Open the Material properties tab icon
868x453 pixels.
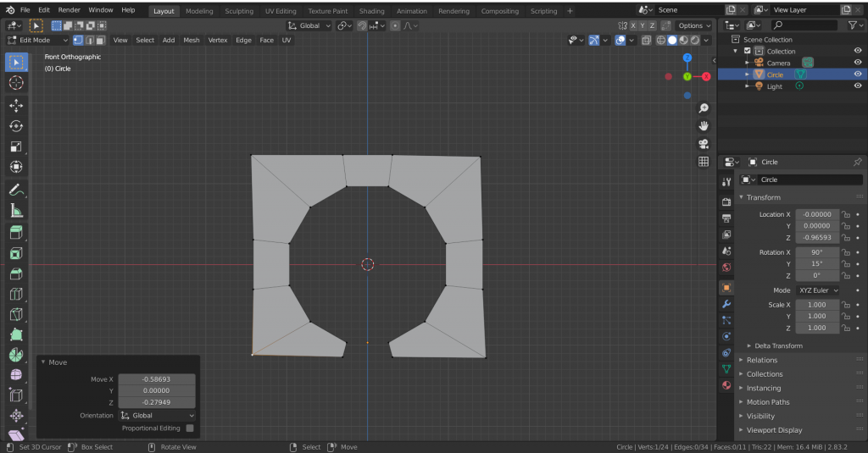point(726,385)
